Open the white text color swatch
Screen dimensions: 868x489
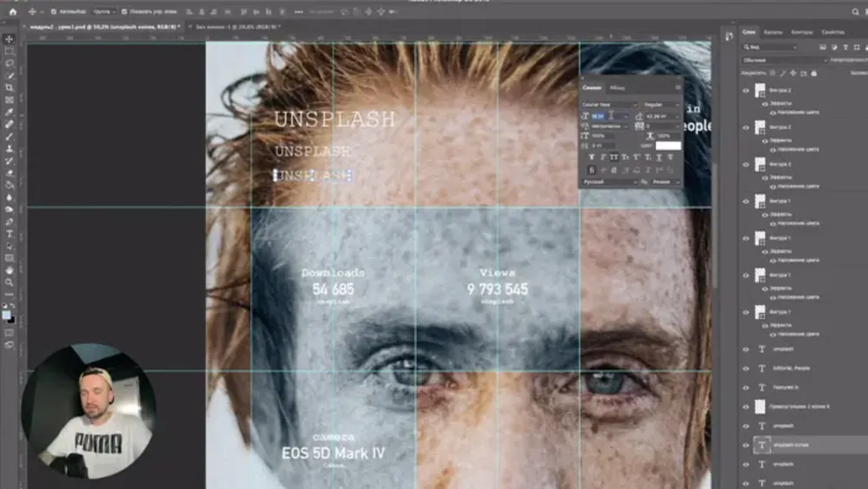point(668,146)
